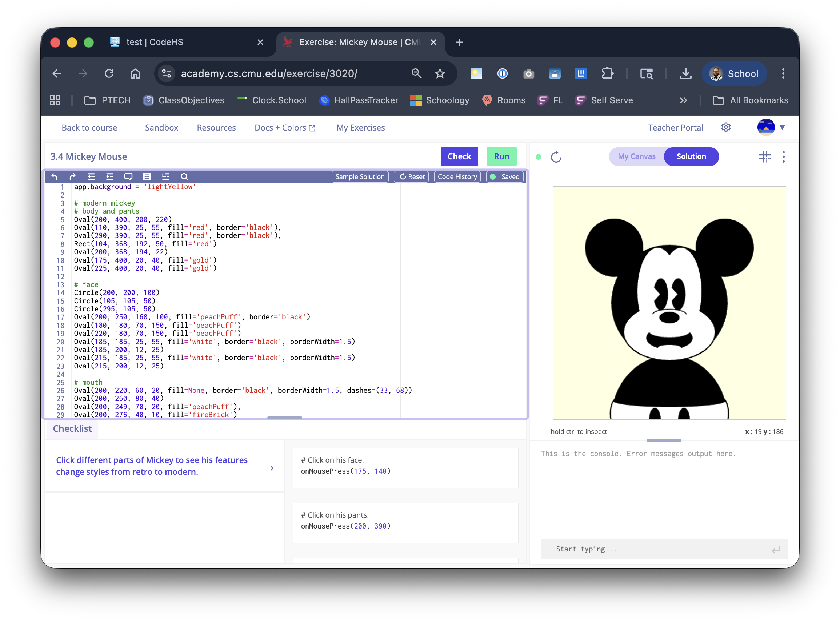Click the canvas/console divider handle

pyautogui.click(x=664, y=440)
